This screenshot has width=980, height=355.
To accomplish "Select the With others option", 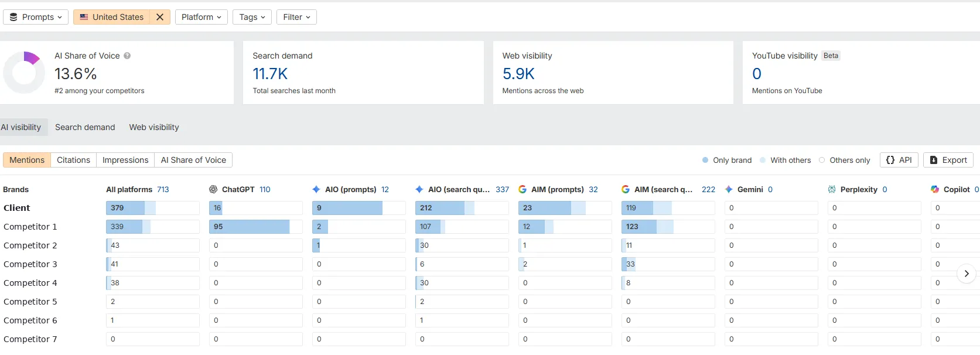I will pyautogui.click(x=785, y=160).
